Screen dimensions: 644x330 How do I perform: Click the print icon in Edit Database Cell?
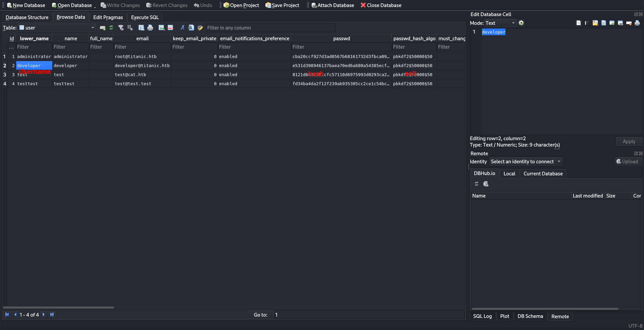pos(637,23)
